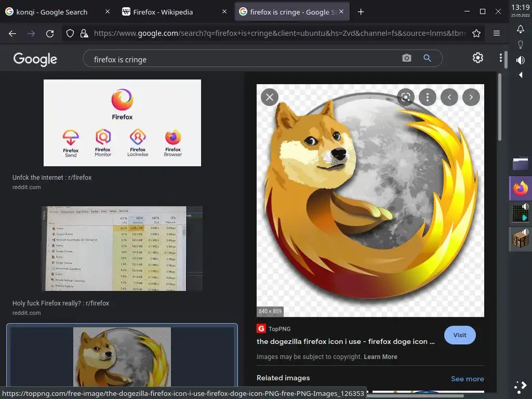Click the lightbulb icon in panel
The height and width of the screenshot is (399, 532).
point(521,45)
